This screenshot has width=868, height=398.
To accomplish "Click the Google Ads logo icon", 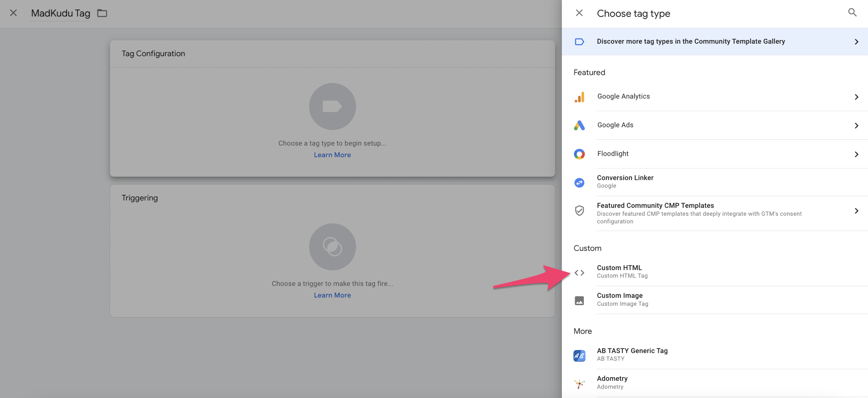I will click(x=579, y=125).
